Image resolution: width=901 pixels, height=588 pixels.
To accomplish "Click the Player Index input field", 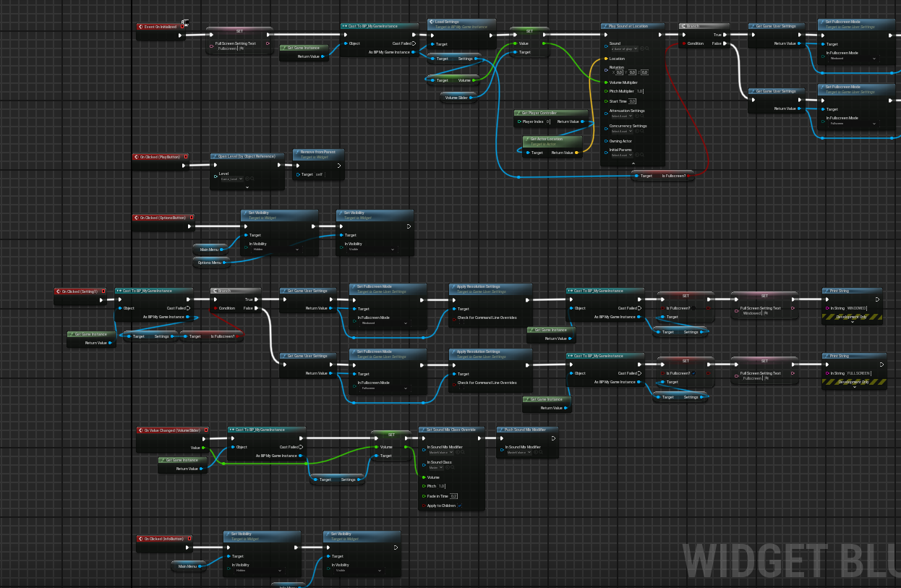I will tap(547, 122).
